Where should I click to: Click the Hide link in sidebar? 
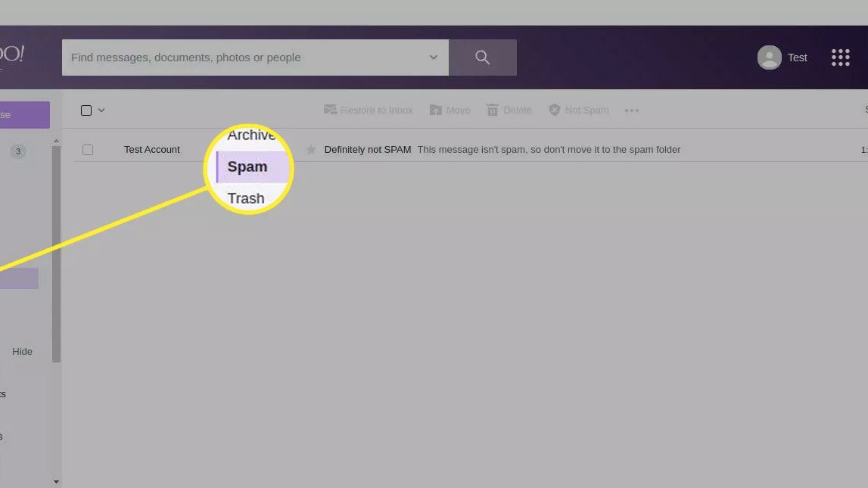coord(22,351)
